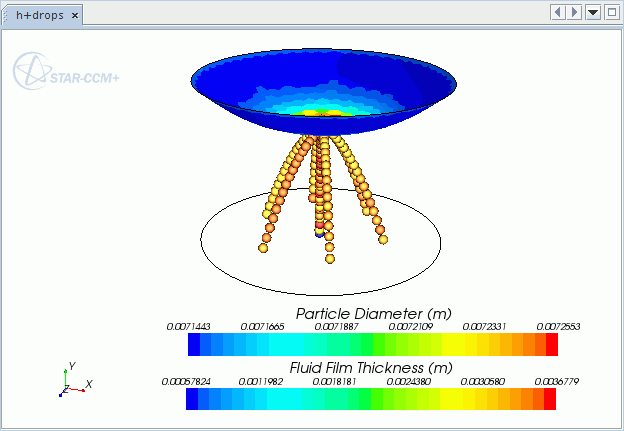Switch to the h+drops scene tab

[x=39, y=15]
